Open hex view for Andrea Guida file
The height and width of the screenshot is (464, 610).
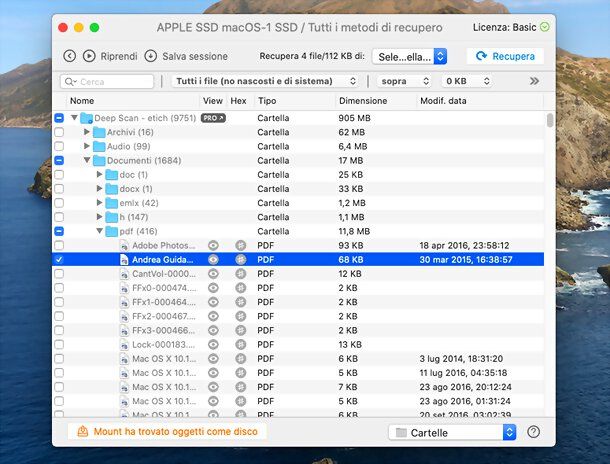[x=241, y=259]
